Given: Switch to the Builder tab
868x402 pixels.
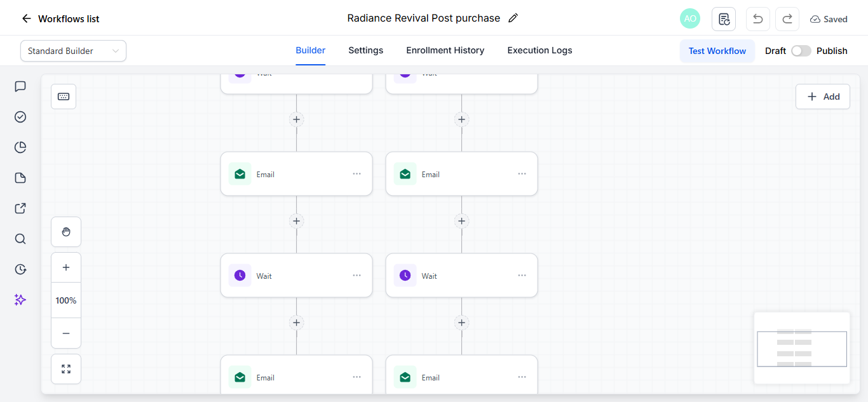Looking at the screenshot, I should click(x=311, y=50).
